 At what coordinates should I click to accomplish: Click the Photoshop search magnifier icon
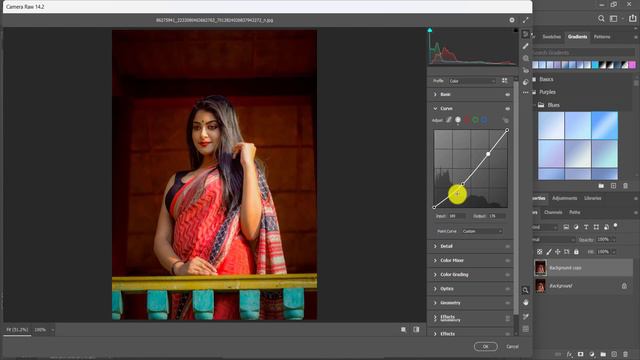click(601, 18)
